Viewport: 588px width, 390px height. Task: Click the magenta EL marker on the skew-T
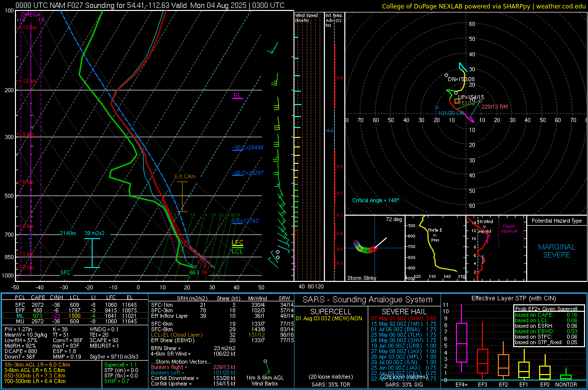(x=237, y=96)
